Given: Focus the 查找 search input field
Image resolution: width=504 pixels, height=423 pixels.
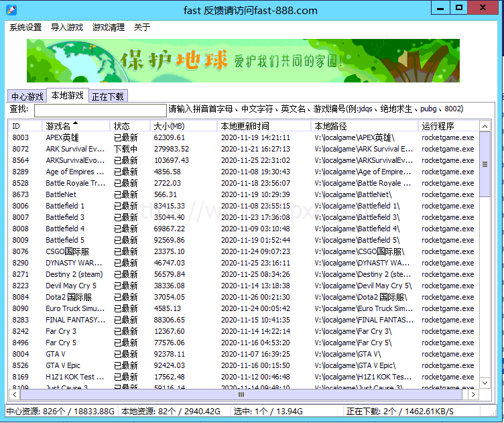Looking at the screenshot, I should (101, 110).
